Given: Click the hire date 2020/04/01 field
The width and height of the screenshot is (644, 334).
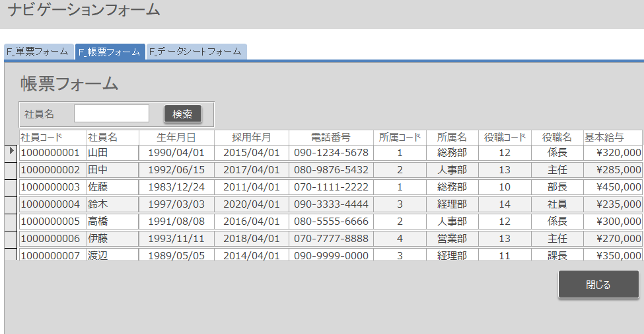Looking at the screenshot, I should coord(251,204).
